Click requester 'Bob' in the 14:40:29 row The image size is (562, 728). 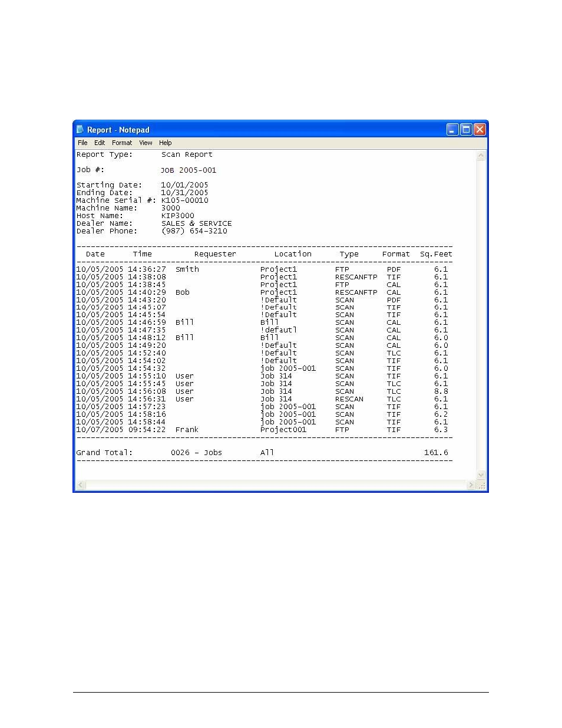click(x=183, y=292)
